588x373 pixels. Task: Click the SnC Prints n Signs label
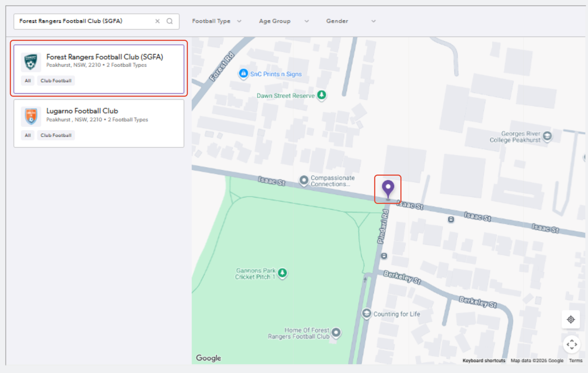pyautogui.click(x=276, y=74)
